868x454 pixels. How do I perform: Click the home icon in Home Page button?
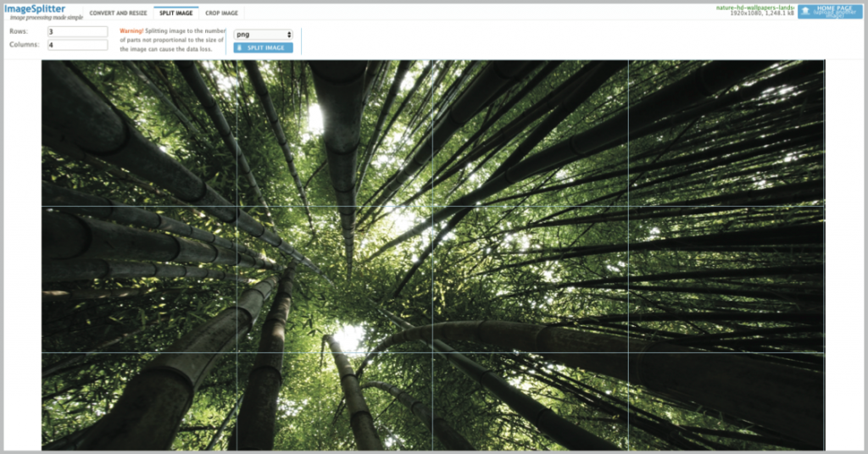(x=805, y=11)
